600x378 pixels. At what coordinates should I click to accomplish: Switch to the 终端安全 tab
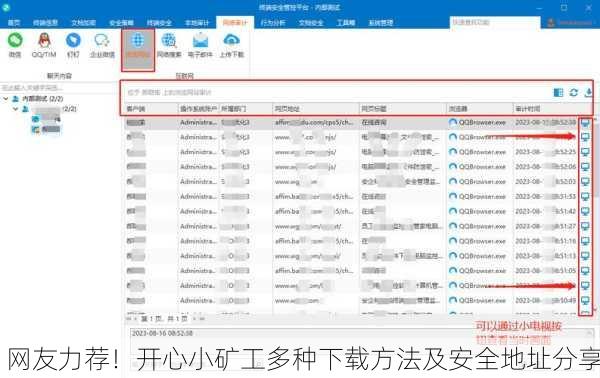click(x=159, y=23)
